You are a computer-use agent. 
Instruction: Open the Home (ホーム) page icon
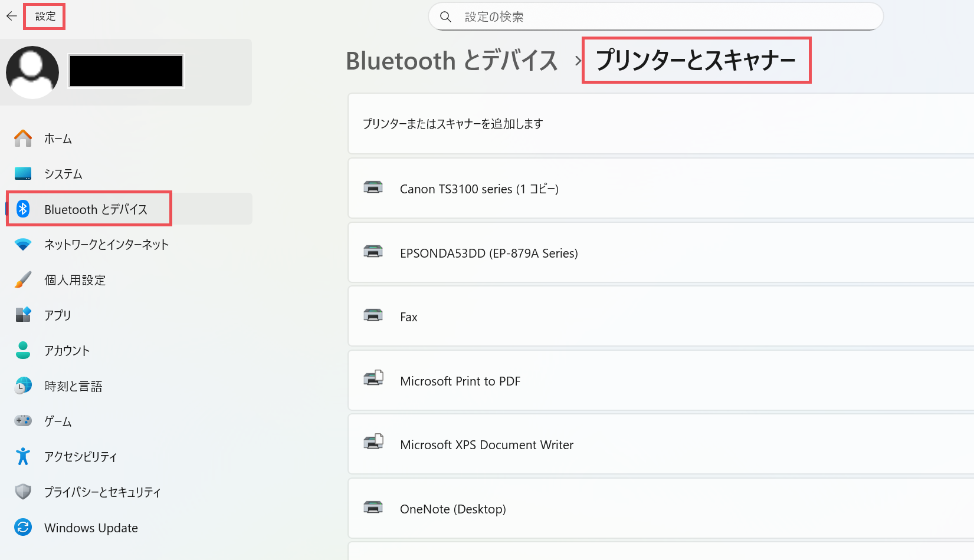tap(23, 139)
